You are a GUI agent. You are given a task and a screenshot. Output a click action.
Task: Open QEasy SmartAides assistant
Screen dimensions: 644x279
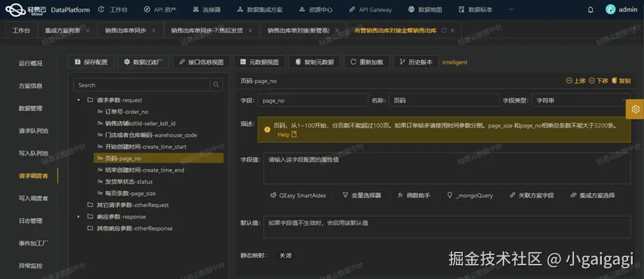297,195
